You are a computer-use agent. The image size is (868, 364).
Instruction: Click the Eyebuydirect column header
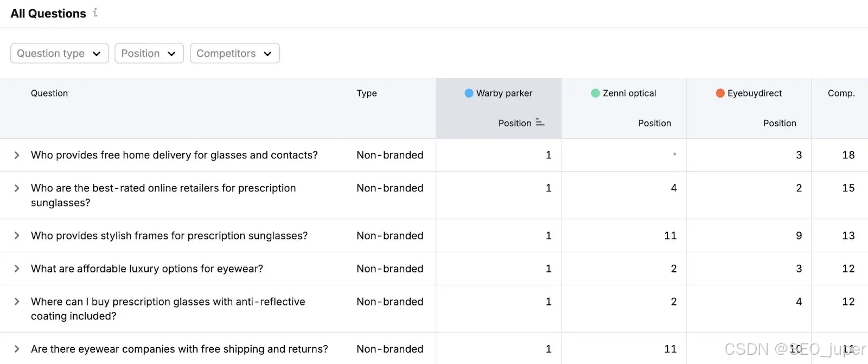[755, 93]
